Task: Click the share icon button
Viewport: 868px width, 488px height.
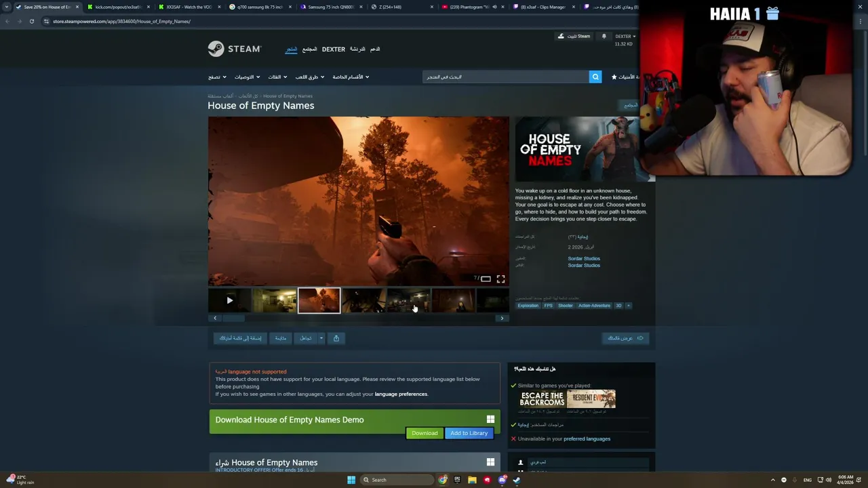Action: (336, 338)
